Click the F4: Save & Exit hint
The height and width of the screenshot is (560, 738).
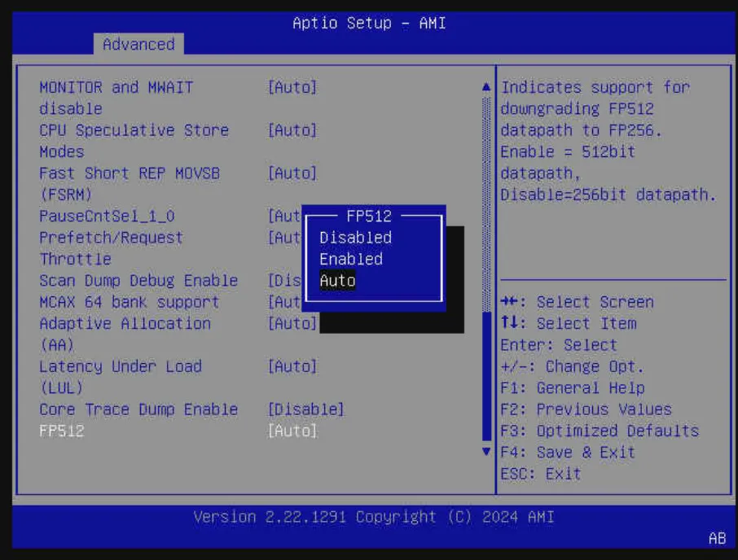[568, 453]
